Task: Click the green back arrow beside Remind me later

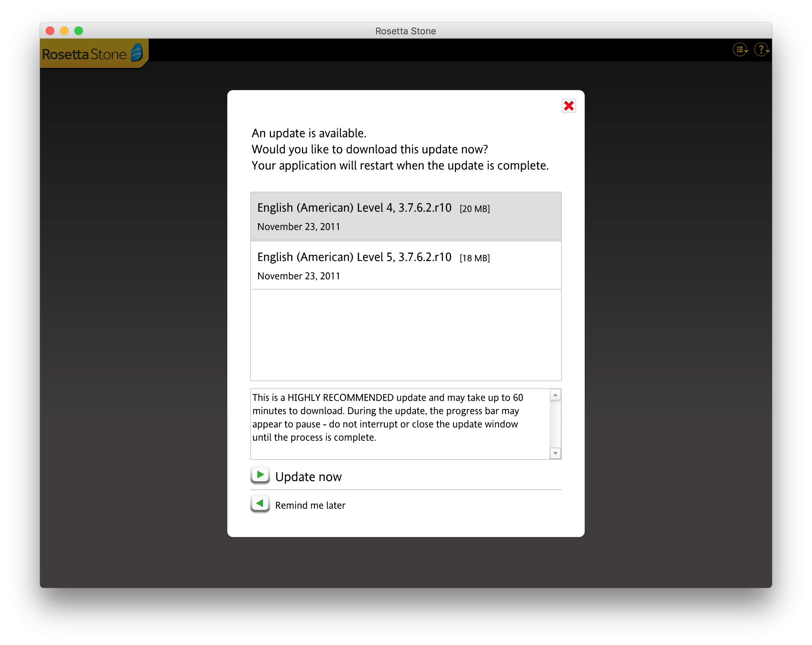Action: [x=259, y=504]
